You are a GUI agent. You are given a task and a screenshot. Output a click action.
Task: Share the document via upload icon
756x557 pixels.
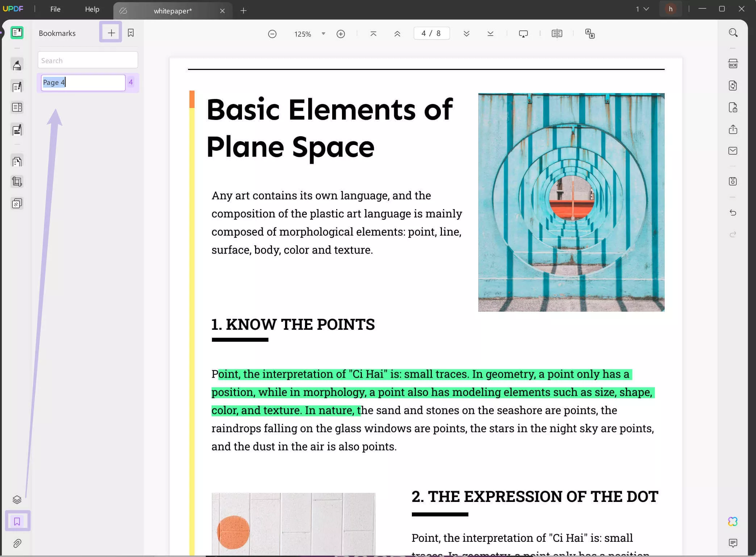(x=733, y=129)
